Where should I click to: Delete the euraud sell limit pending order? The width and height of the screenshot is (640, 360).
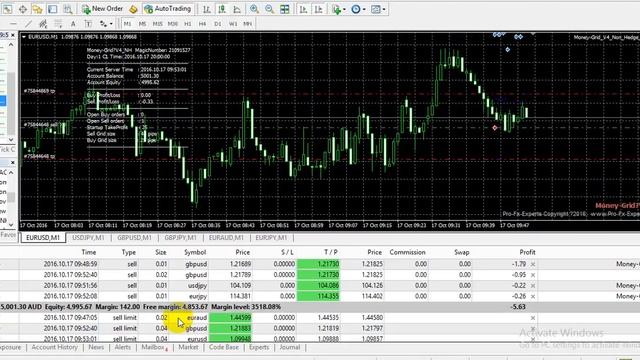pyautogui.click(x=533, y=318)
